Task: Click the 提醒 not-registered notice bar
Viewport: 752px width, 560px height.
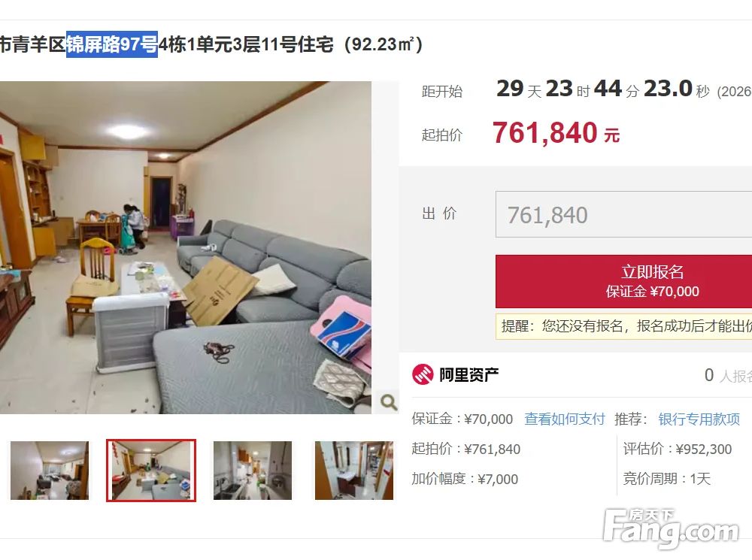Action: tap(623, 326)
